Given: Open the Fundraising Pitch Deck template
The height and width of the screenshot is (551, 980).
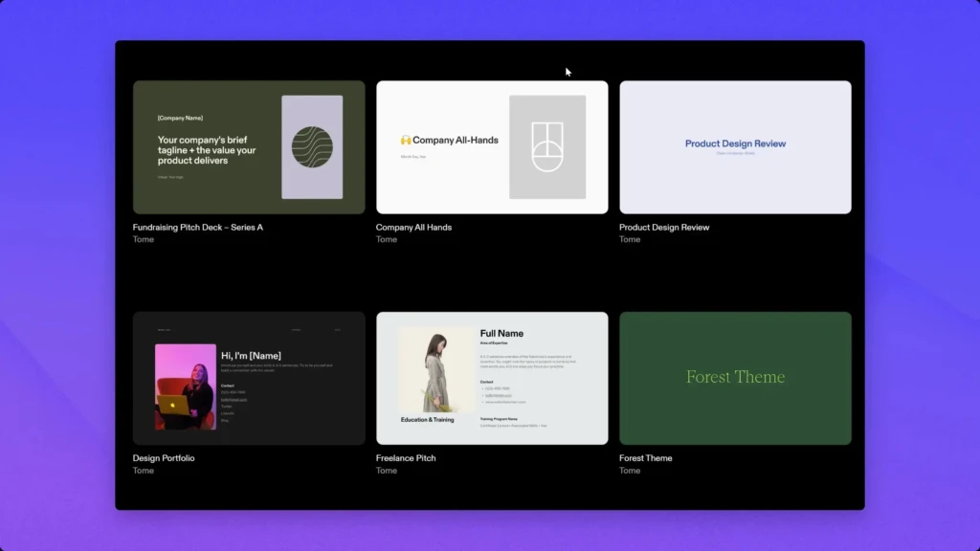Looking at the screenshot, I should click(249, 146).
